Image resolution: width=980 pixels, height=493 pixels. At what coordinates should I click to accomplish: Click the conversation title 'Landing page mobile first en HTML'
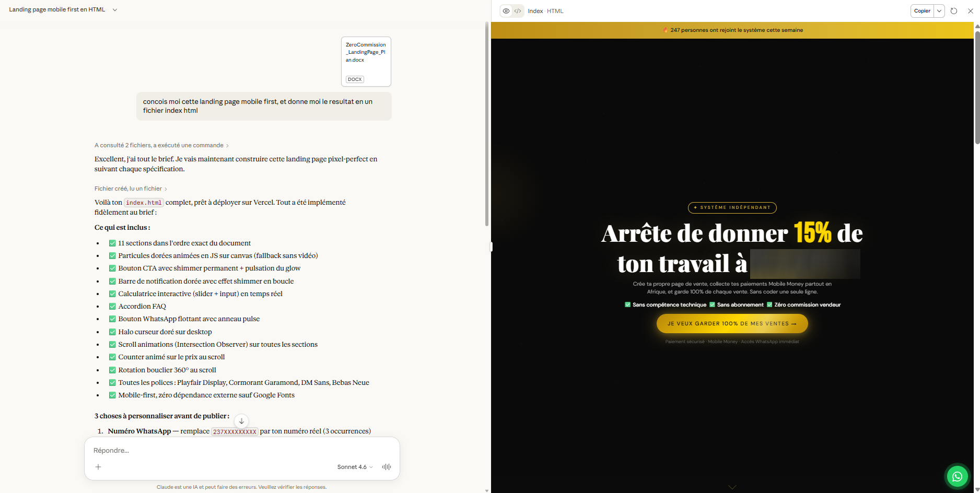(57, 9)
